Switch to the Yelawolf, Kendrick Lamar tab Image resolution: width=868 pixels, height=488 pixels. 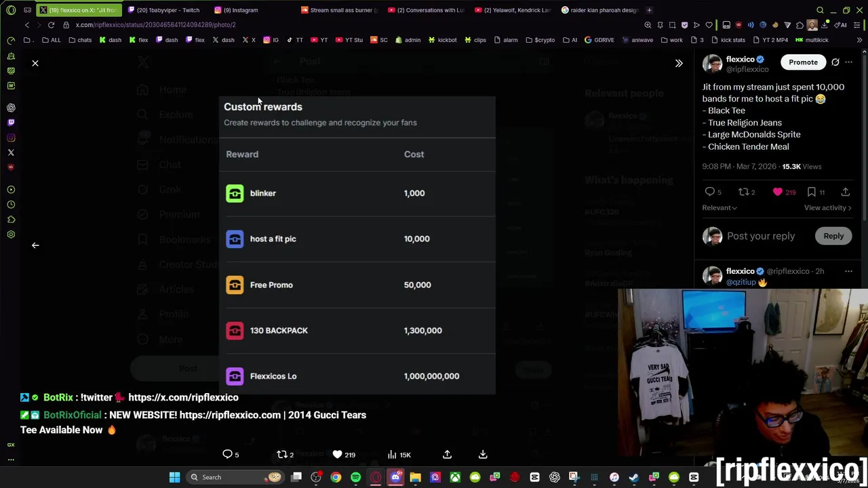513,10
